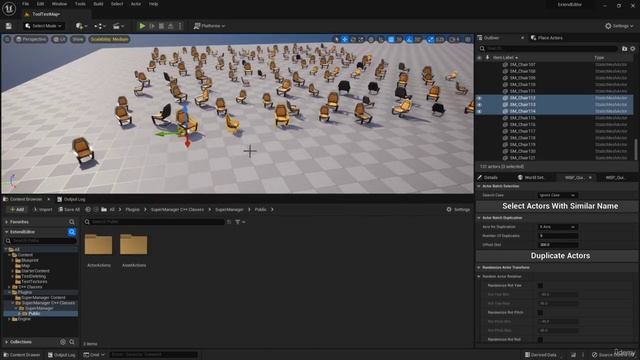Collapse the Random Actor Rotation section
Image resolution: width=640 pixels, height=360 pixels.
tap(479, 277)
